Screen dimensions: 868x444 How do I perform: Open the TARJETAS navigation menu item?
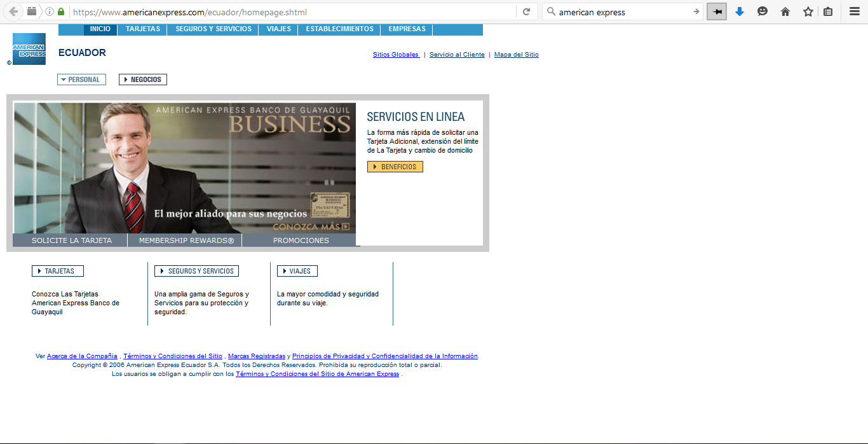143,29
